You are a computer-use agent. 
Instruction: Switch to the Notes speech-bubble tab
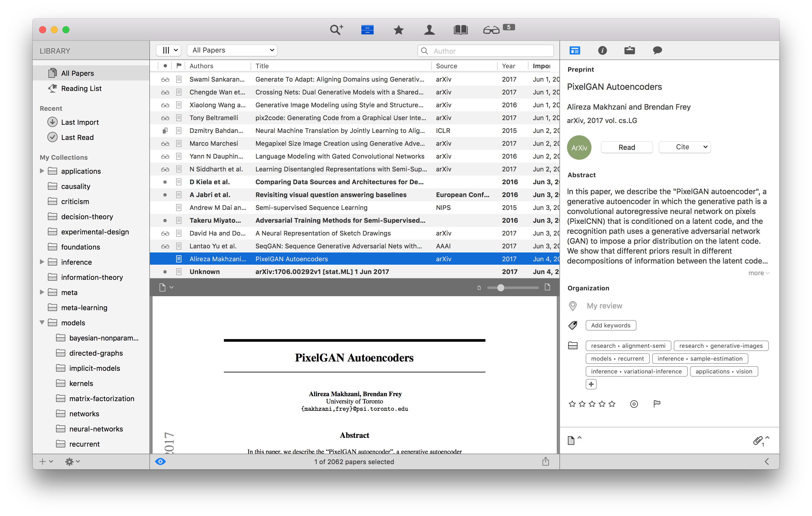coord(657,50)
